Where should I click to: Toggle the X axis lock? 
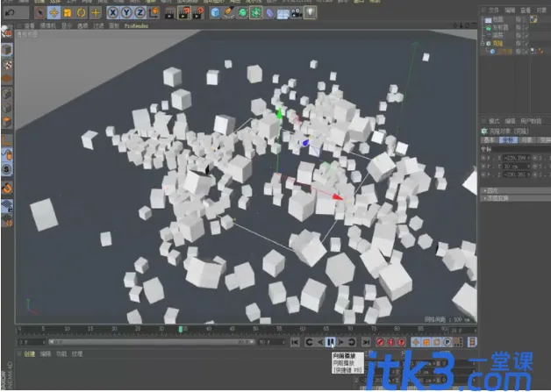112,13
